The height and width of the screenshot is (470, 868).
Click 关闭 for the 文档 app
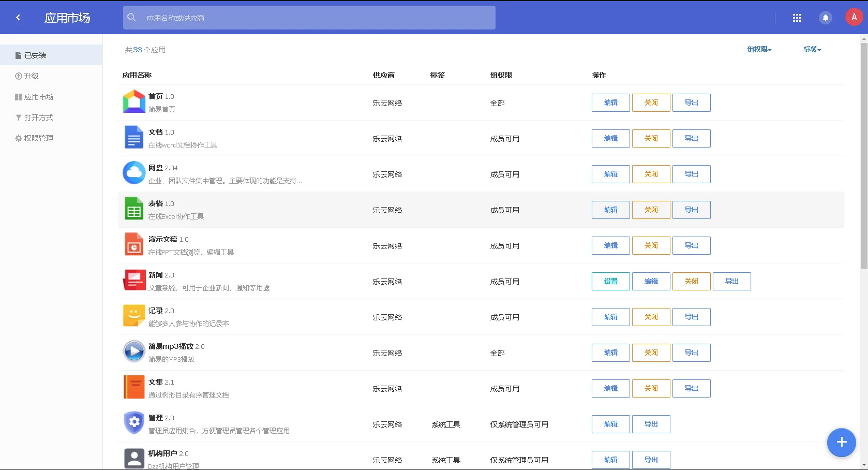coord(651,138)
